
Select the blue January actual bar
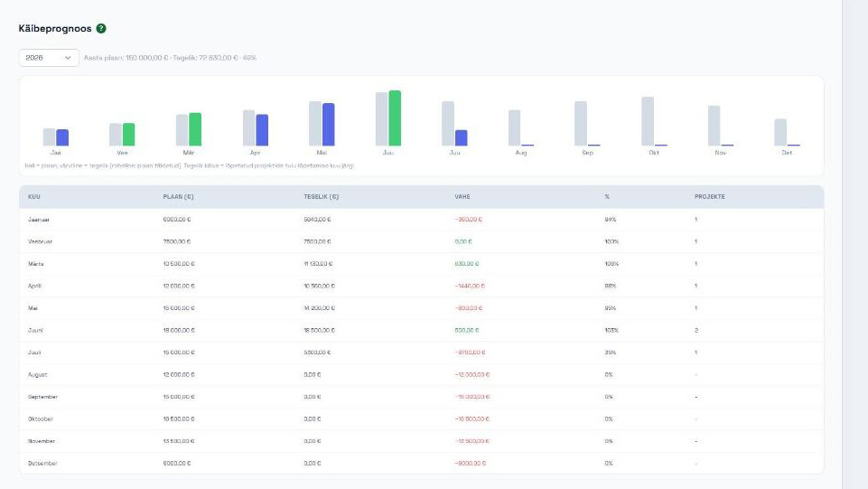pos(62,138)
